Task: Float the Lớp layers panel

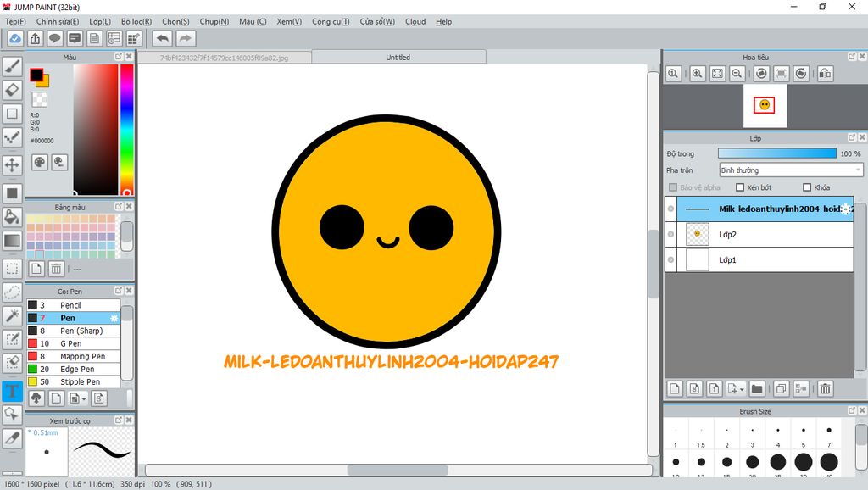Action: tap(852, 137)
